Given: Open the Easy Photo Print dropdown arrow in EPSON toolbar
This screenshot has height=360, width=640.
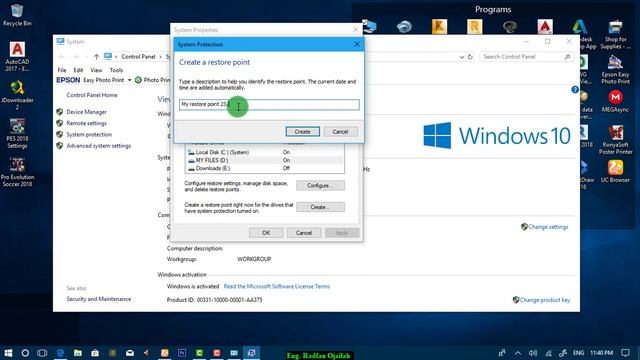Looking at the screenshot, I should tap(129, 80).
